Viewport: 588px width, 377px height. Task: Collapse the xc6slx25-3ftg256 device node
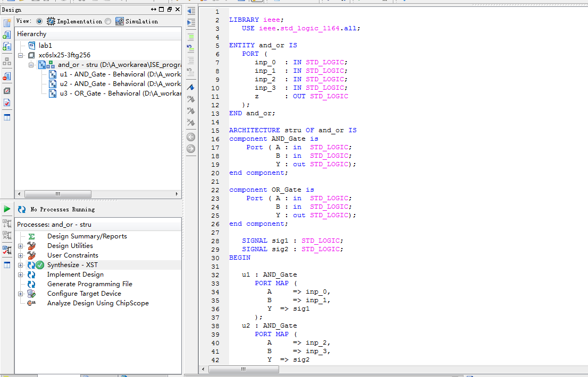tap(21, 55)
